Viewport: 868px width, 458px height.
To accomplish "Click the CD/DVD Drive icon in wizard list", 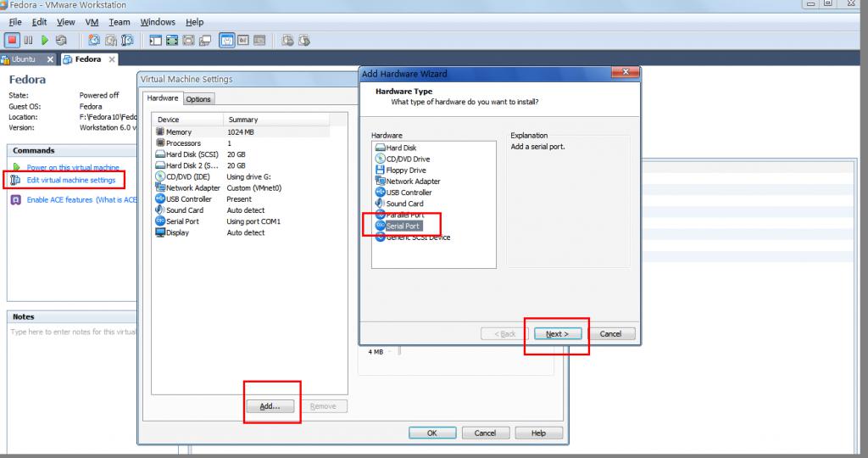I will (380, 159).
